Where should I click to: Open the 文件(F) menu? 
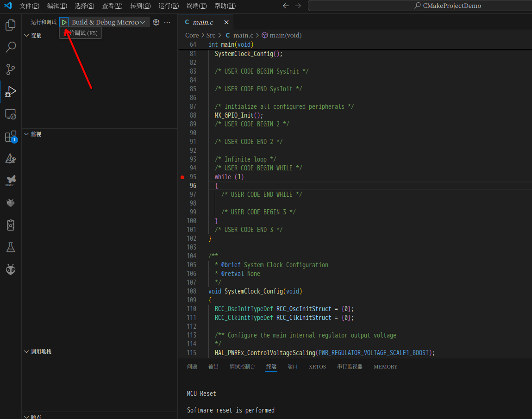point(30,6)
